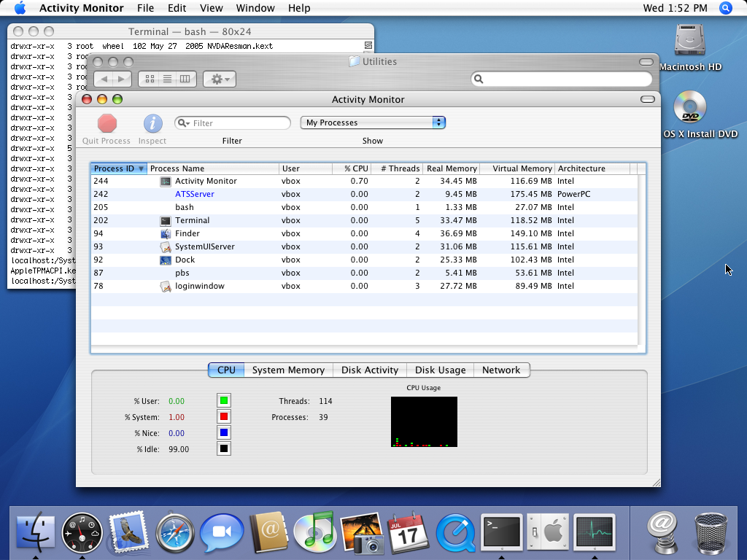This screenshot has width=747, height=560.
Task: Click the green % User color swatch
Action: pos(224,400)
